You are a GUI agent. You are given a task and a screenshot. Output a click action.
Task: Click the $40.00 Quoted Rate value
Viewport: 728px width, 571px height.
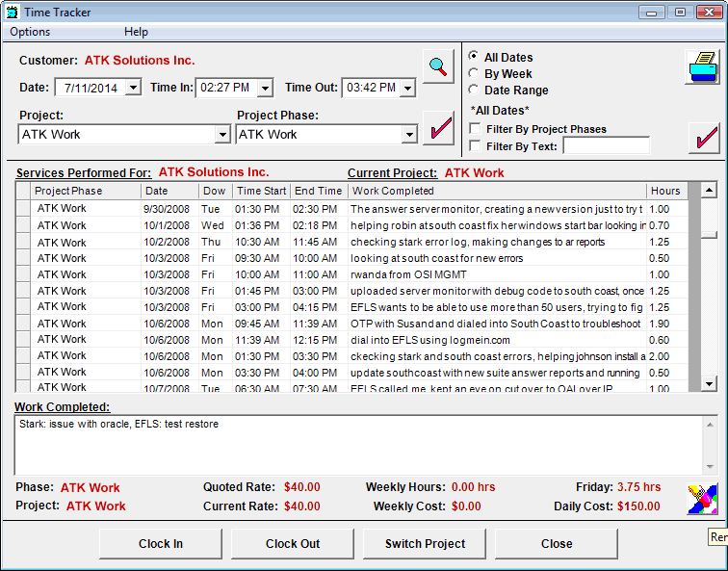tap(302, 487)
